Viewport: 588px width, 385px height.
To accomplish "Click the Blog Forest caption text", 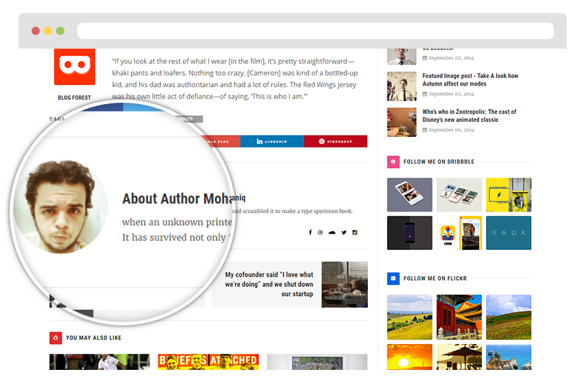I will click(74, 98).
